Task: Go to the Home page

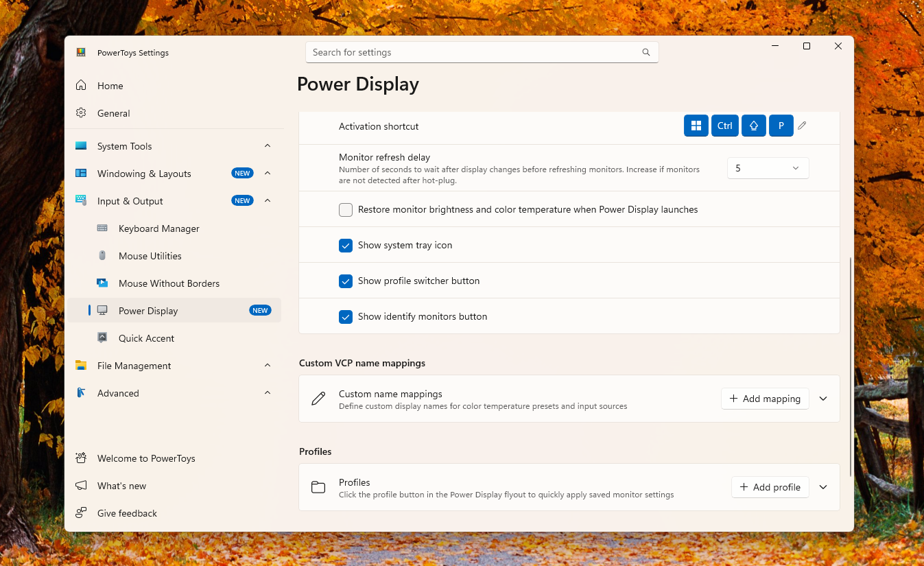Action: click(174, 86)
